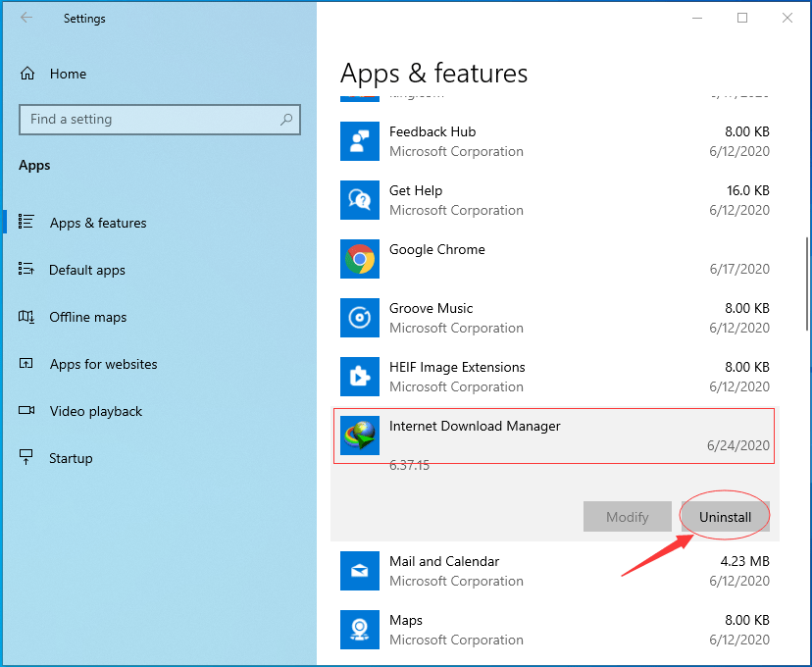Select Google Chrome in the list
Image resolution: width=812 pixels, height=667 pixels.
(x=437, y=249)
